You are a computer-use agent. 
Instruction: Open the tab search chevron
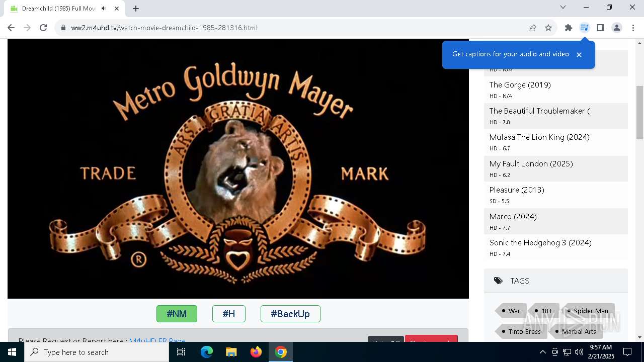pos(563,7)
